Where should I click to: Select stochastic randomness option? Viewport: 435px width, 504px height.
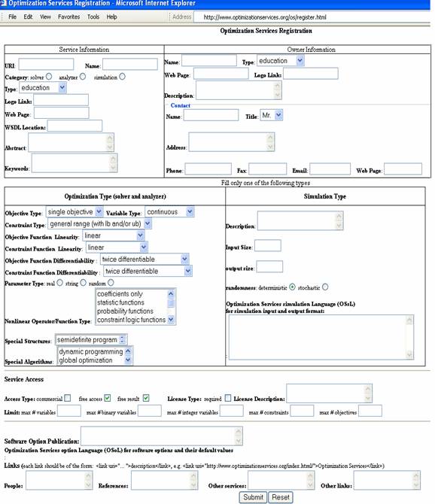[x=325, y=287]
